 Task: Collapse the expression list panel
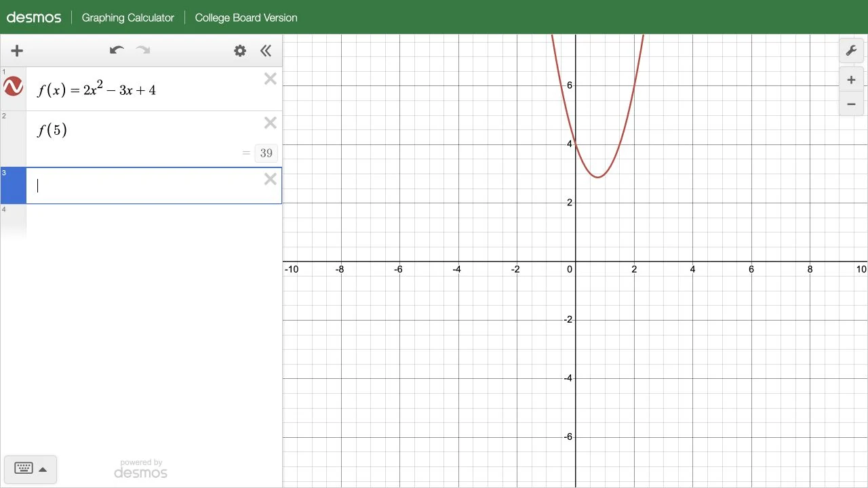click(266, 51)
